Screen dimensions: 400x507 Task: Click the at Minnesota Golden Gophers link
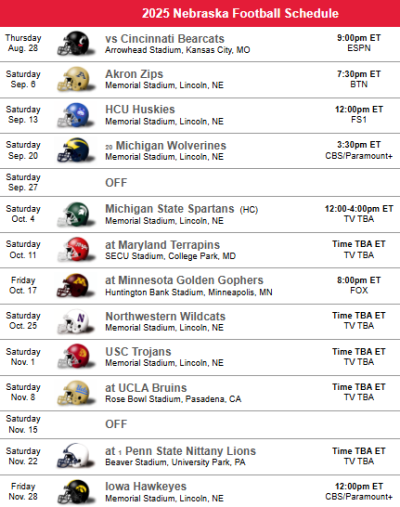184,280
